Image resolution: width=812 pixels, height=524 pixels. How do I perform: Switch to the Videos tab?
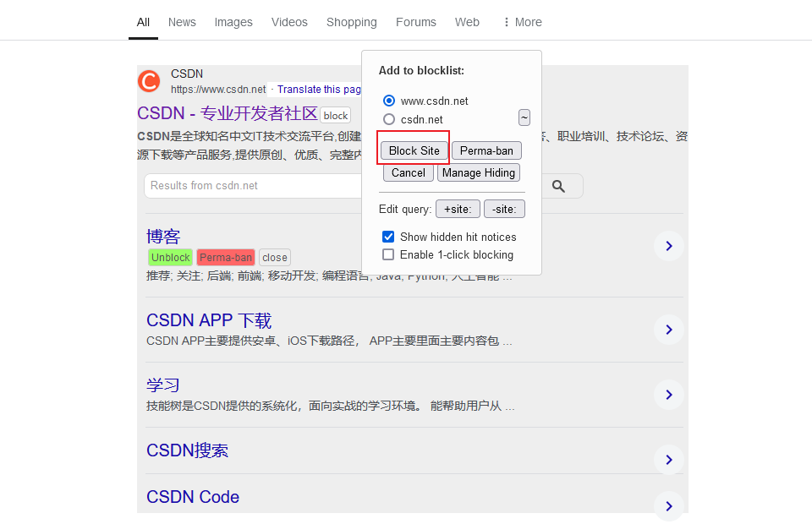pos(289,22)
